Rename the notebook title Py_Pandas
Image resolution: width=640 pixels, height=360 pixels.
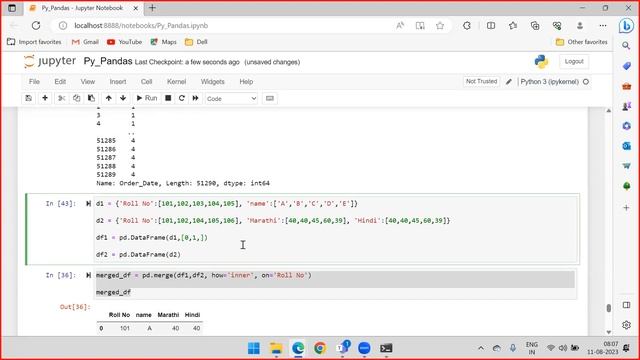point(108,61)
